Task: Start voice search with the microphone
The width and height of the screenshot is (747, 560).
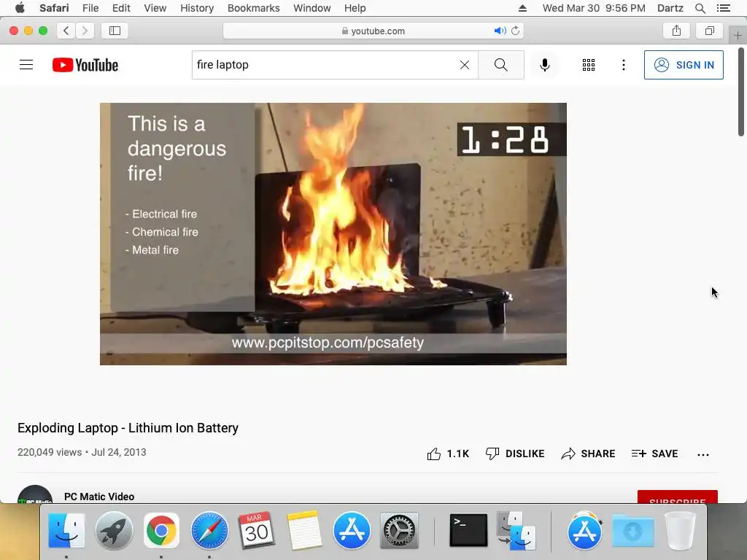Action: tap(544, 65)
